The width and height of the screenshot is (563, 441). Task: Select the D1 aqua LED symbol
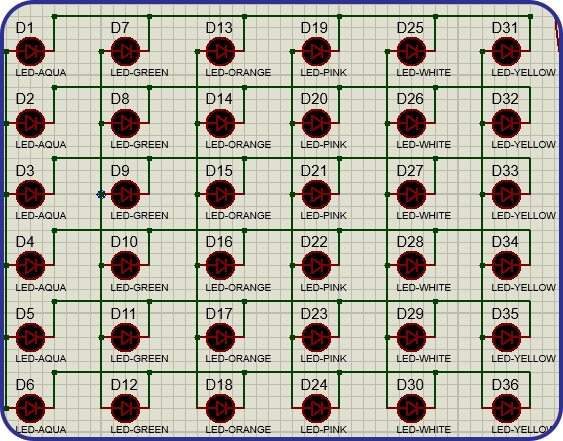coord(31,51)
